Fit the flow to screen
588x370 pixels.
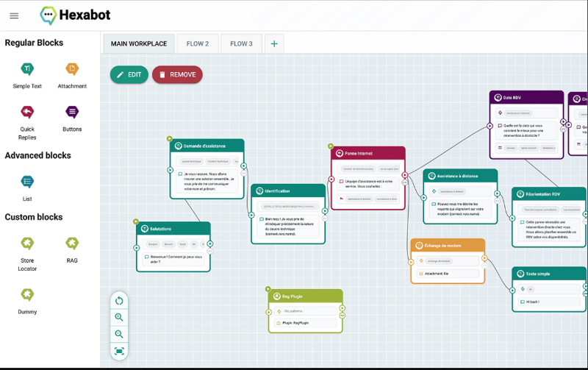coord(119,351)
